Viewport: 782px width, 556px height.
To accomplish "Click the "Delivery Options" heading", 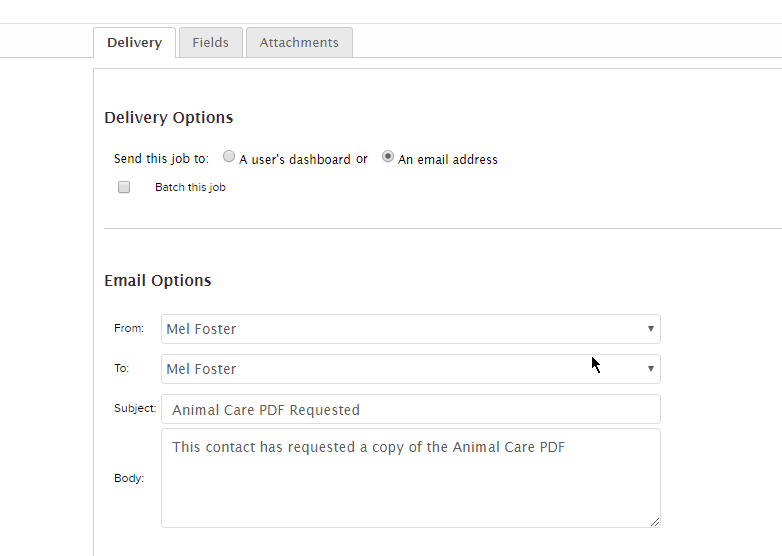I will (x=169, y=117).
